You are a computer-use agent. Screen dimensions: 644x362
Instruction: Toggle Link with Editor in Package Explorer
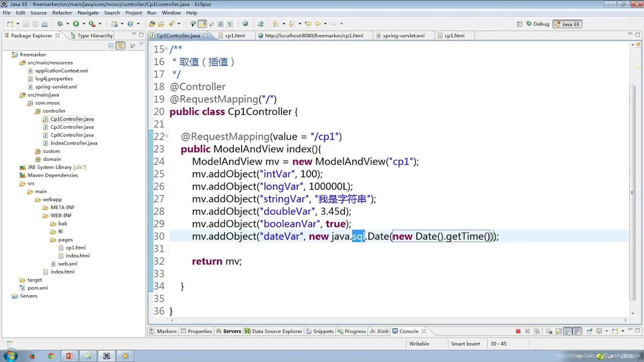[x=121, y=45]
